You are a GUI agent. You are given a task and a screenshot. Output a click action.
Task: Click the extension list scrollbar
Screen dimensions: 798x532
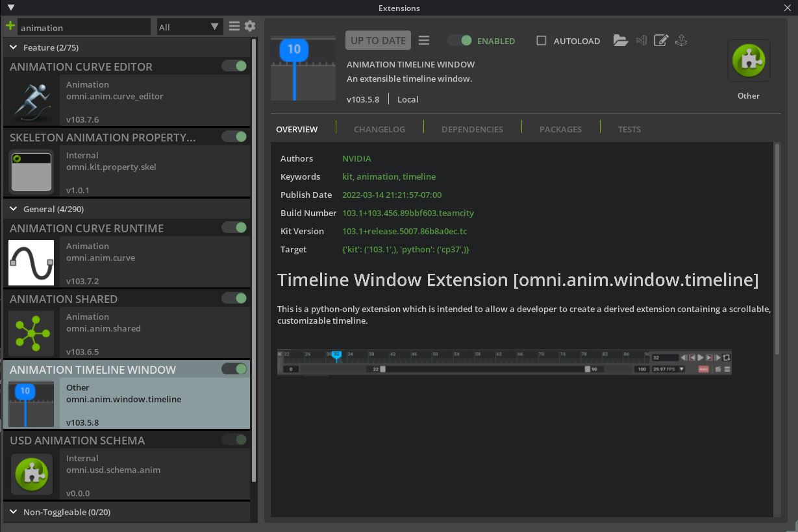[x=254, y=260]
